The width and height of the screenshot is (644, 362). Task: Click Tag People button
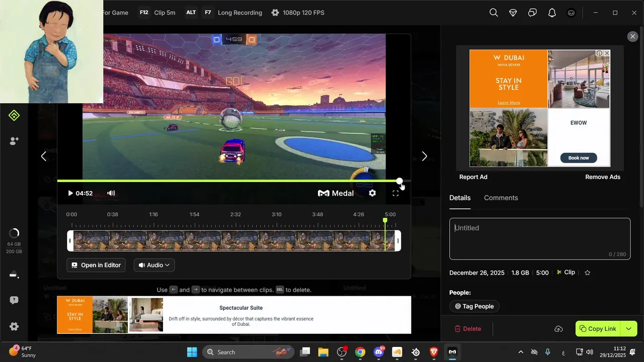(x=474, y=306)
